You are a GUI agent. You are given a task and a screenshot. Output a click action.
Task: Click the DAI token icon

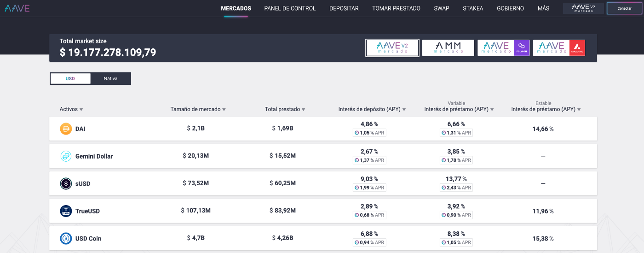pyautogui.click(x=66, y=129)
